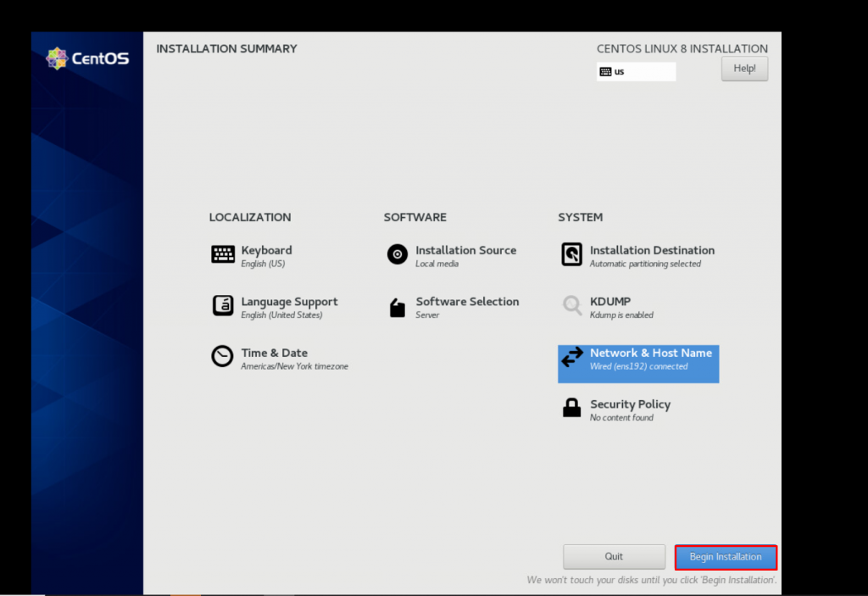Select the Security Policy lock icon
This screenshot has width=868, height=596.
click(x=572, y=409)
